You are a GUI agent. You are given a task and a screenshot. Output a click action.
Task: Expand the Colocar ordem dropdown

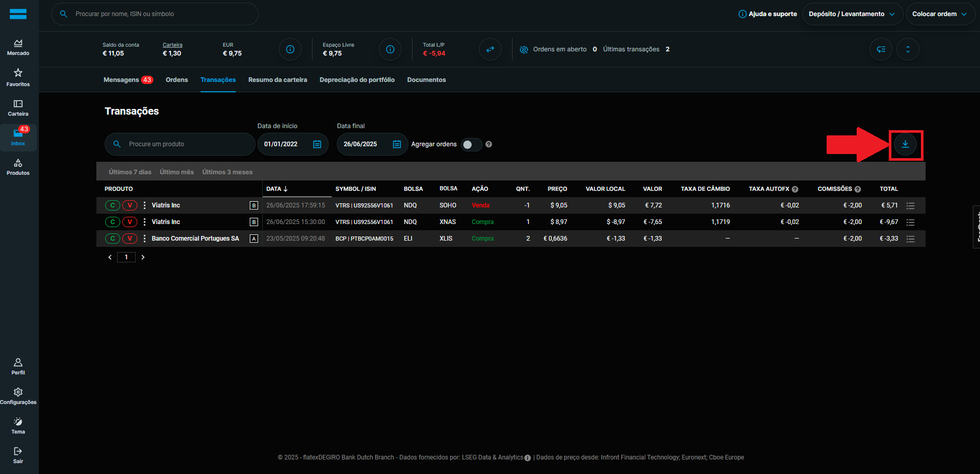pos(940,14)
